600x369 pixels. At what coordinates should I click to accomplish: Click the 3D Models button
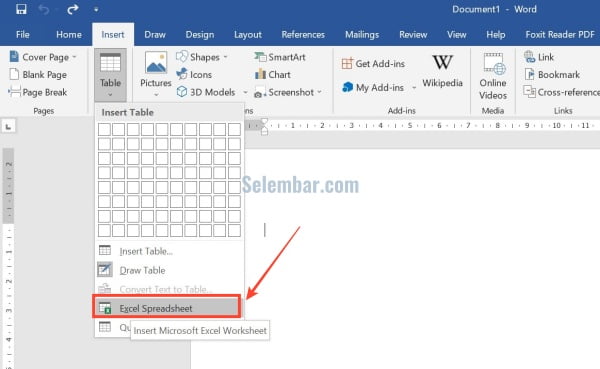(x=206, y=92)
